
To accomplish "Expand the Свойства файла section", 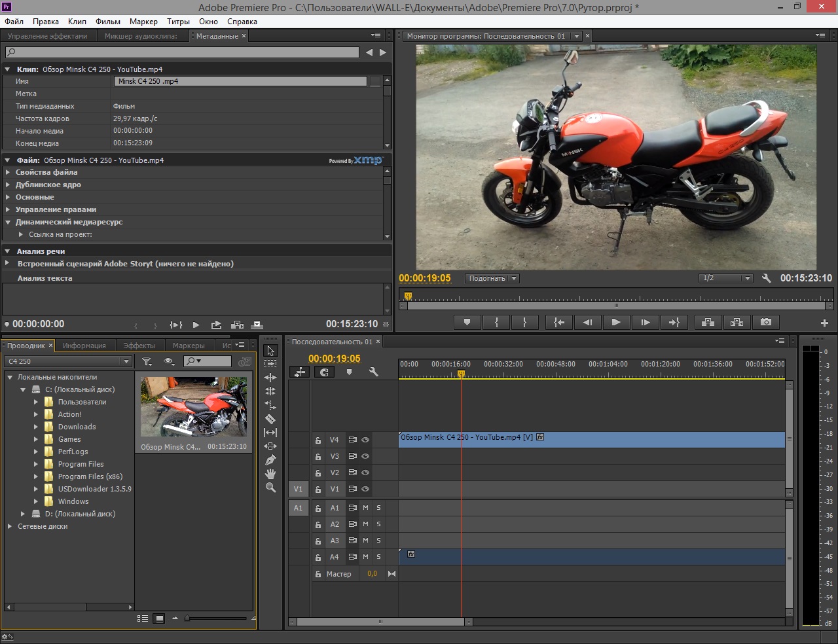I will pos(8,172).
